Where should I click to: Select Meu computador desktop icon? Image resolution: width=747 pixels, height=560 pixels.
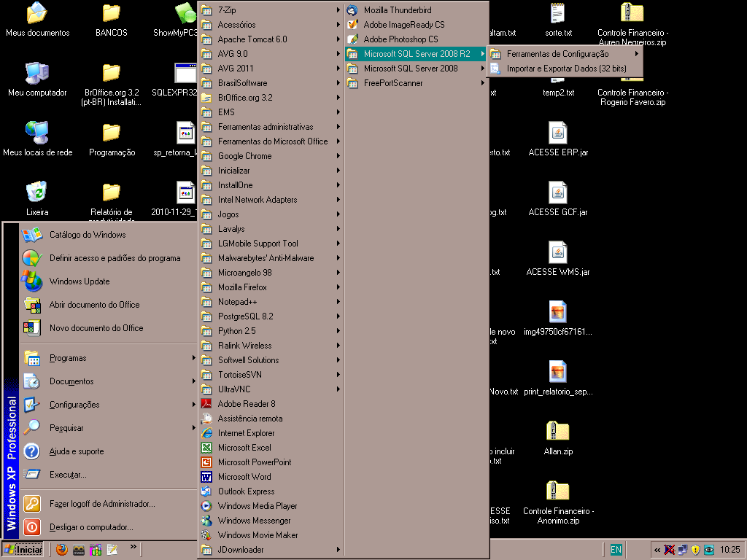[37, 79]
